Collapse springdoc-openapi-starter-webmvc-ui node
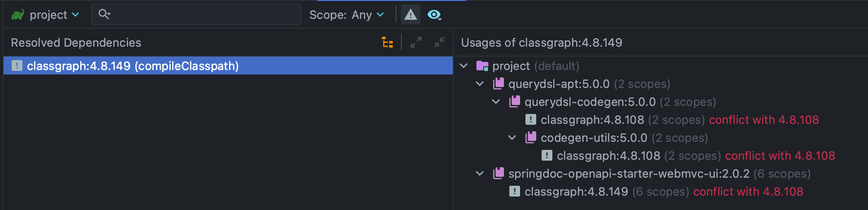The image size is (868, 210). click(x=480, y=174)
